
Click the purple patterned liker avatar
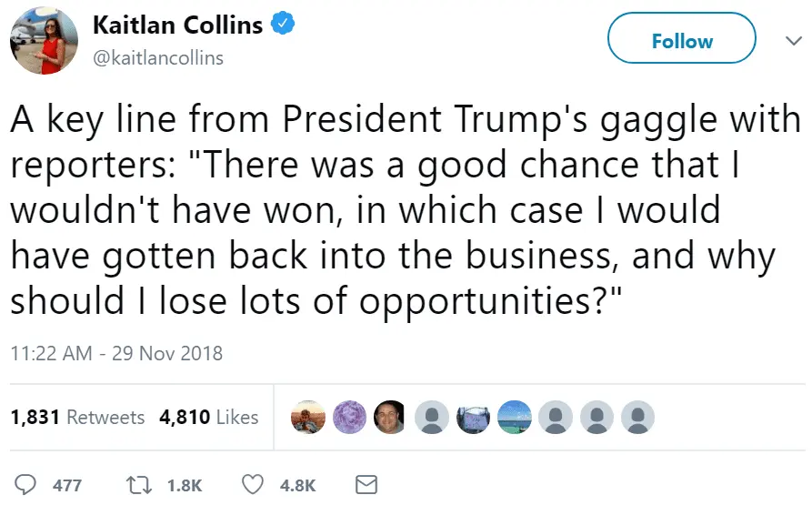349,418
